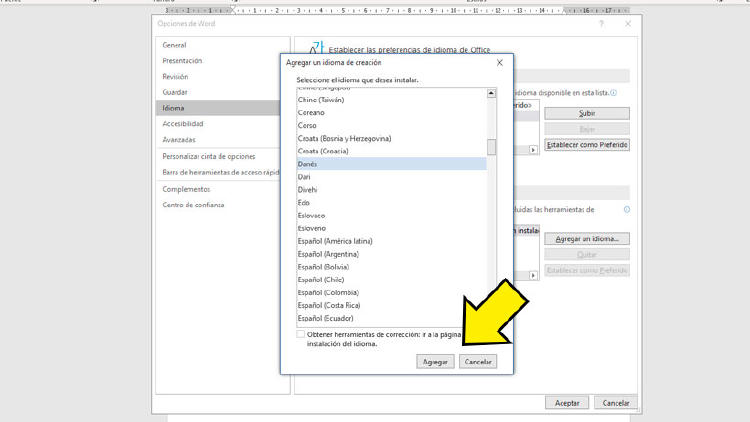Click the info icon next to herramientas de
The image size is (750, 422).
(627, 210)
